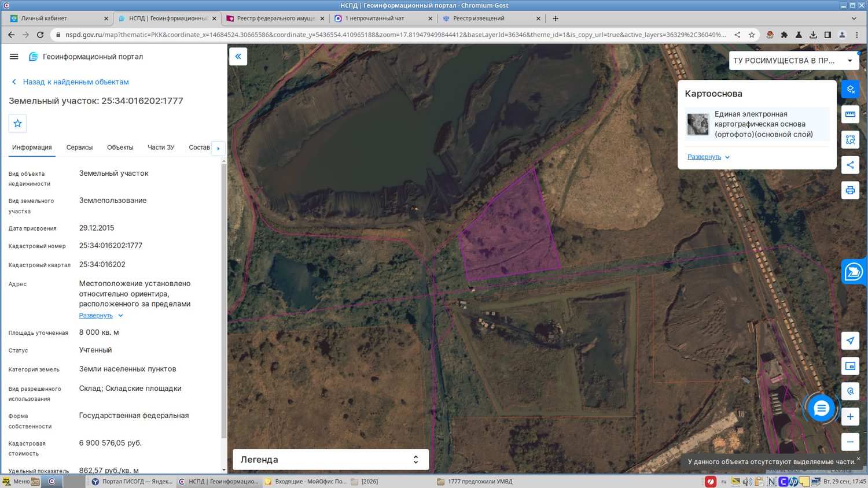Zoom out on the map

850,442
